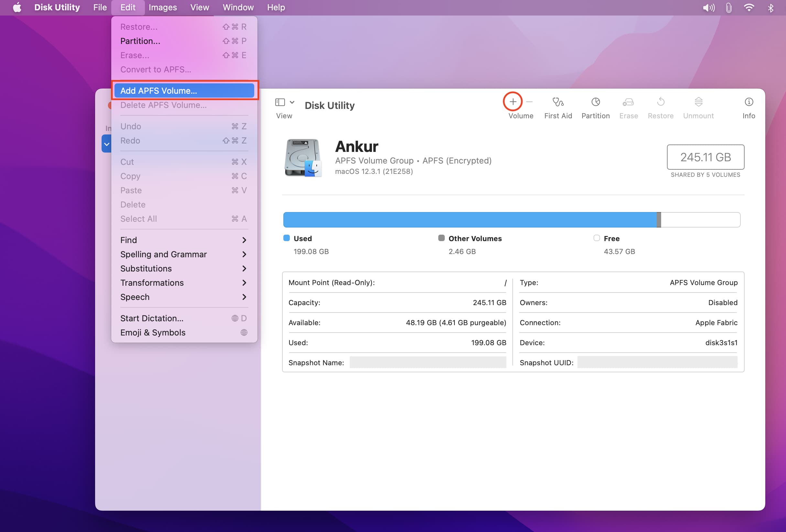
Task: Open the Info toolbar button
Action: [x=748, y=102]
